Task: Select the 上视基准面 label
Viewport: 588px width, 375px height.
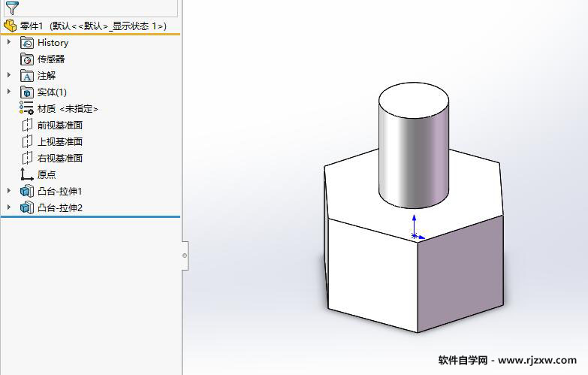Action: pyautogui.click(x=59, y=142)
